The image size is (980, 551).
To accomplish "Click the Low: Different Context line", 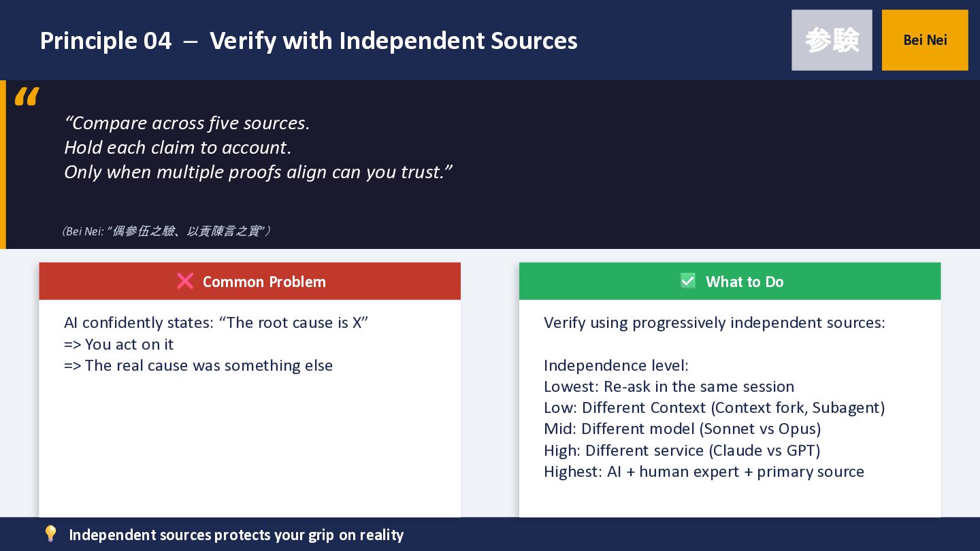I will click(714, 407).
